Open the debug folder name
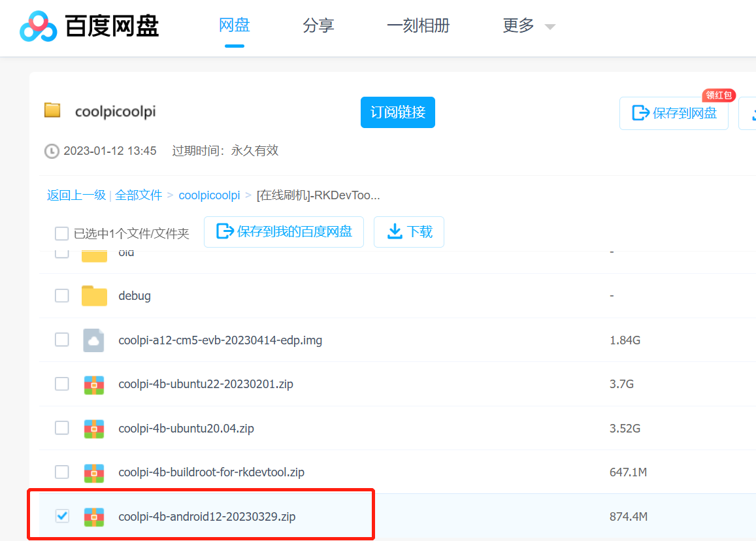The height and width of the screenshot is (541, 756). point(135,295)
